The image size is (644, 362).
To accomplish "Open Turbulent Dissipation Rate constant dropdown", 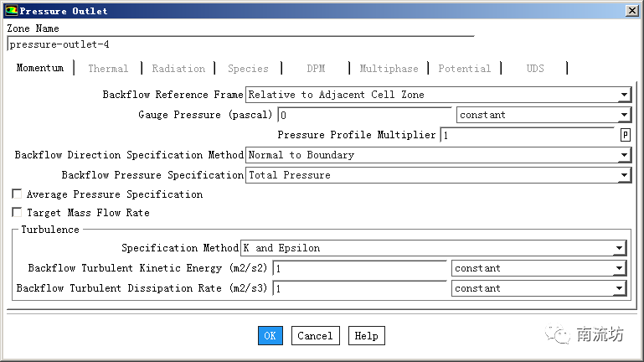I will coord(619,288).
